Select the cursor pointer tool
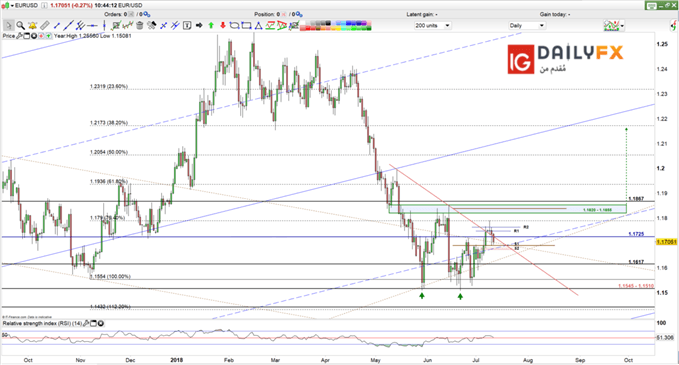This screenshot has width=679, height=365. coord(9,26)
